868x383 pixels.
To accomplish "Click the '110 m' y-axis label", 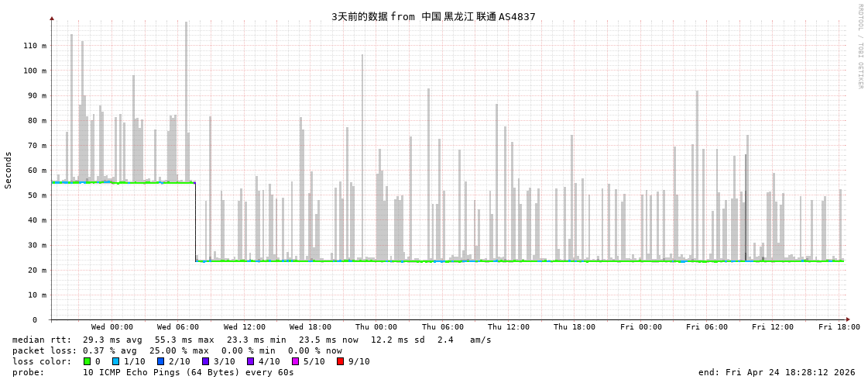I will [x=36, y=46].
